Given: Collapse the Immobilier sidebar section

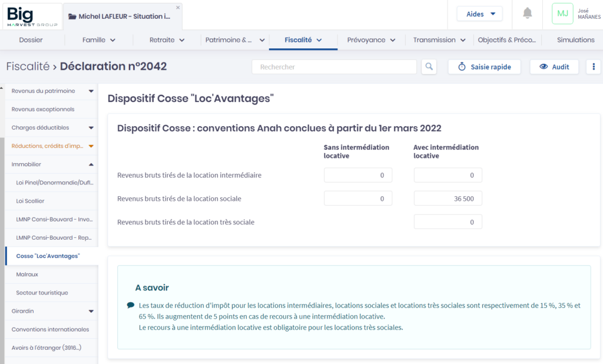Looking at the screenshot, I should 91,164.
